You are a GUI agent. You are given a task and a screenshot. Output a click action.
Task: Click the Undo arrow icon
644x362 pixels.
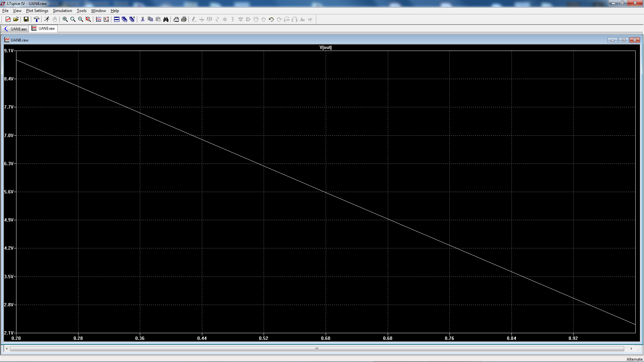pyautogui.click(x=271, y=19)
